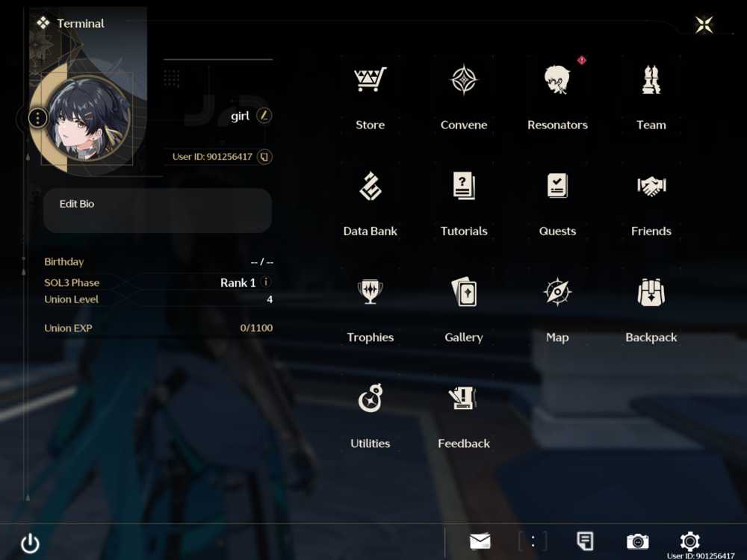Open the Feedback icon
The image size is (747, 560).
coord(462,398)
